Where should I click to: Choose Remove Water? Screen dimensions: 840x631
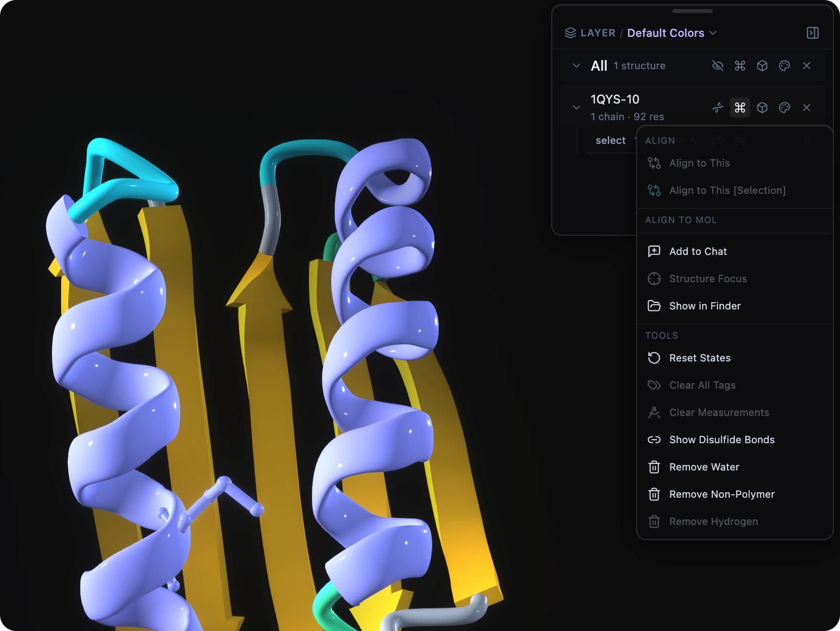[x=734, y=467]
